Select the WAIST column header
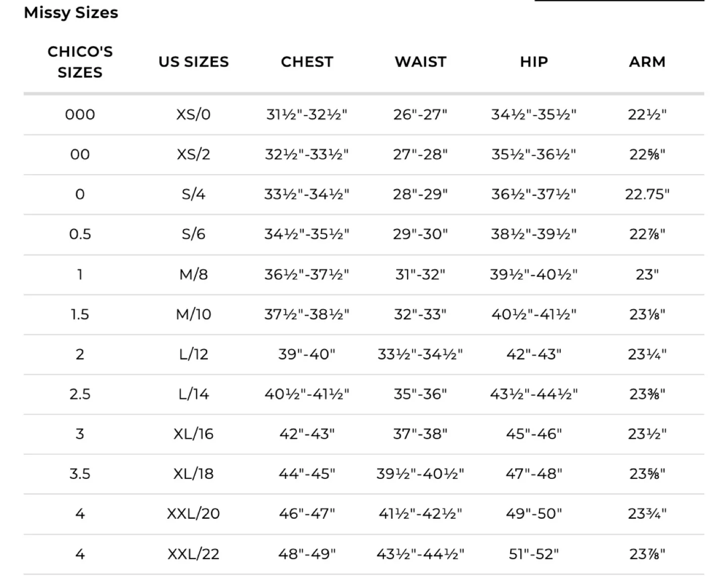Viewport: 728px width, 581px height. tap(421, 62)
